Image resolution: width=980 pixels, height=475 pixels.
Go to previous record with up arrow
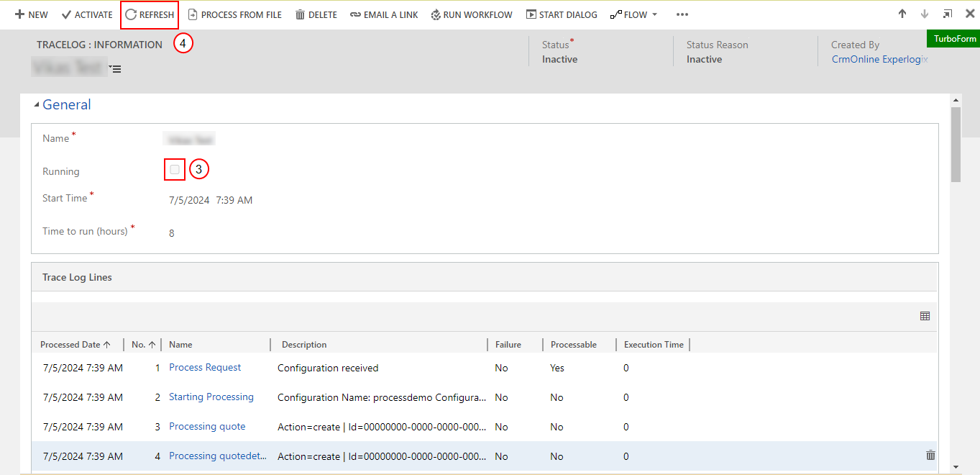[x=902, y=14]
